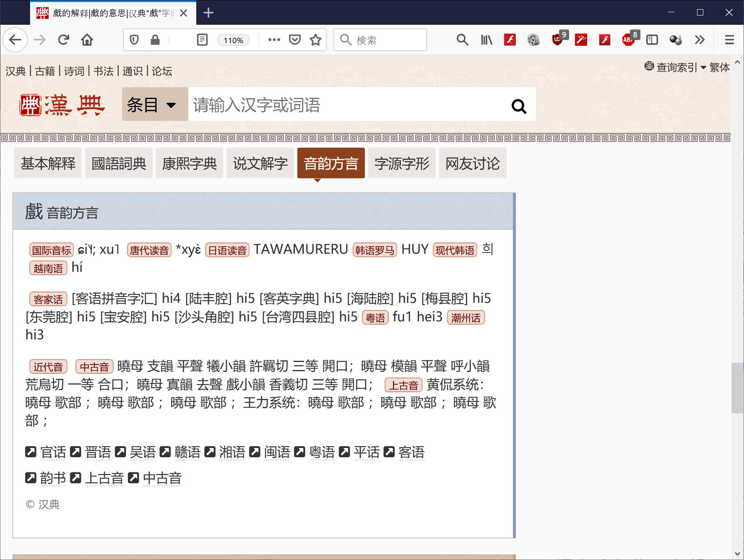Open the Adblock Plus extension icon
Screen dimensions: 744x560
point(628,40)
